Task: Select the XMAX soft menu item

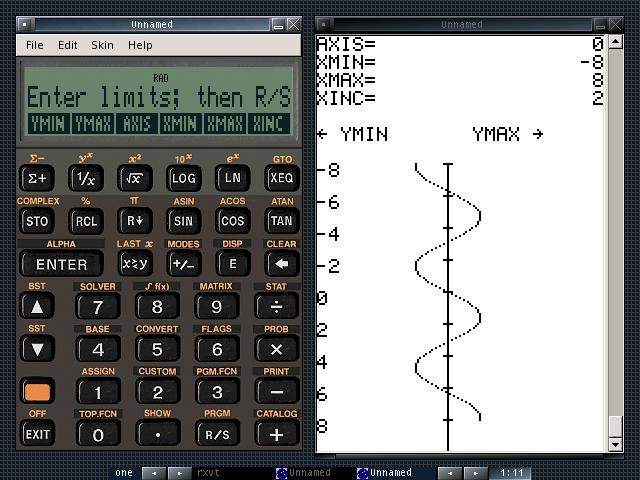Action: 225,124
